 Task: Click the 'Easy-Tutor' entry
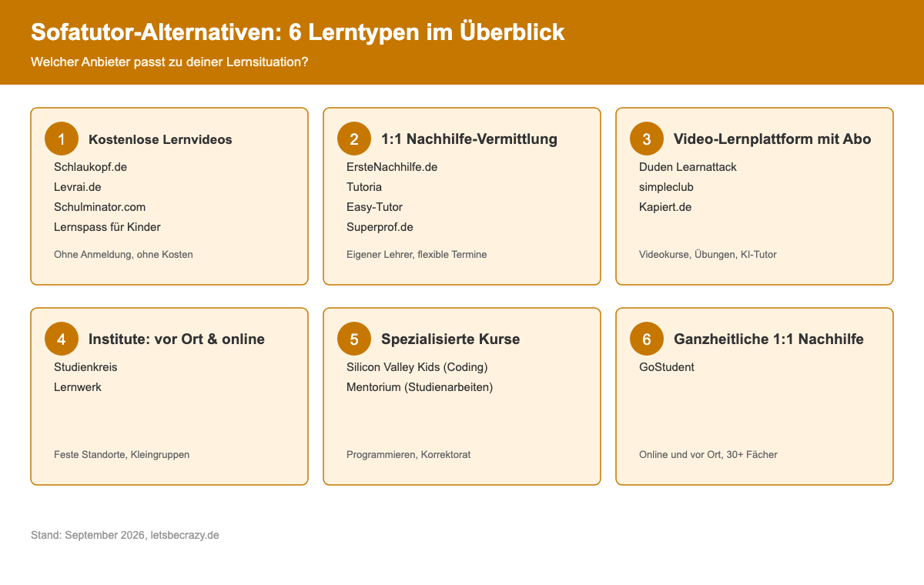[374, 207]
